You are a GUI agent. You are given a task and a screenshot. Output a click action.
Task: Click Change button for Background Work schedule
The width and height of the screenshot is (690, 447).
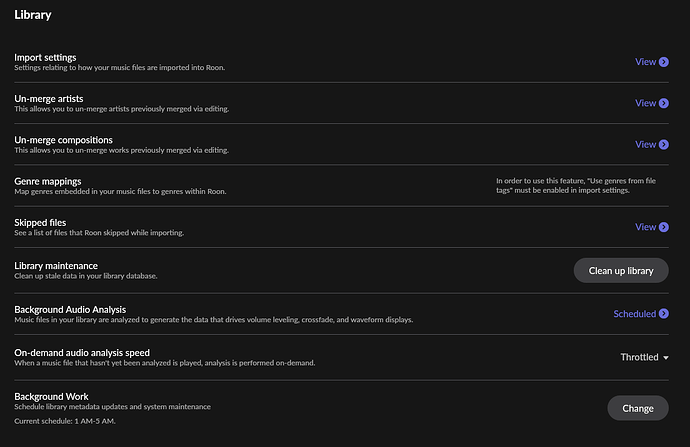tap(638, 408)
